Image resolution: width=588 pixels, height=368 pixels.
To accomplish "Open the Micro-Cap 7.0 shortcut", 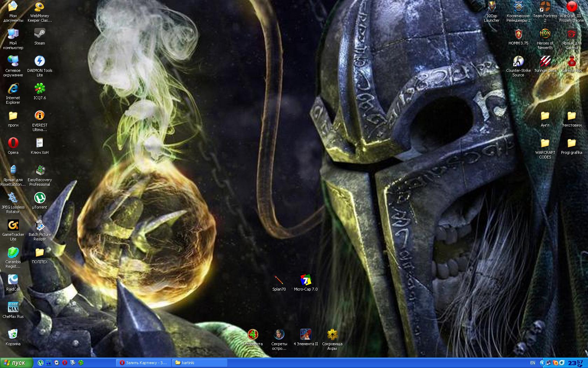I will 306,282.
